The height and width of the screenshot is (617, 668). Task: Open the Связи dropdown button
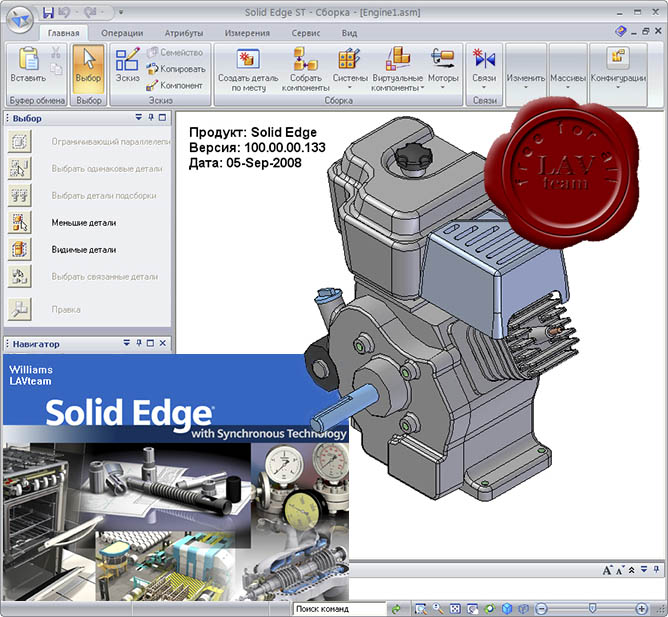click(x=484, y=68)
